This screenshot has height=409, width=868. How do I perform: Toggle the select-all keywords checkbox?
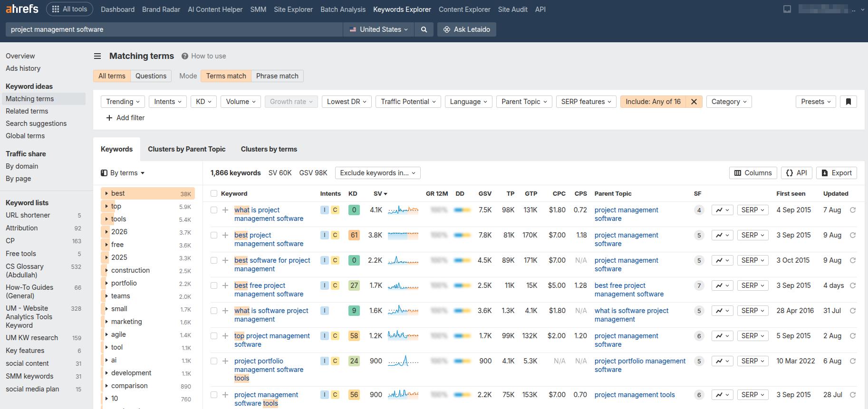tap(214, 193)
